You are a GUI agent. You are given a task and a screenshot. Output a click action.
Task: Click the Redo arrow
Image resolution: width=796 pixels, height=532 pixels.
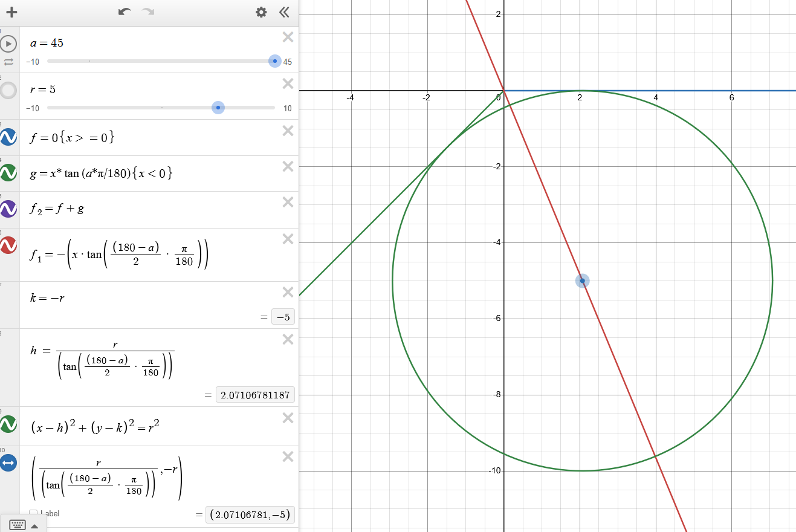click(x=147, y=12)
